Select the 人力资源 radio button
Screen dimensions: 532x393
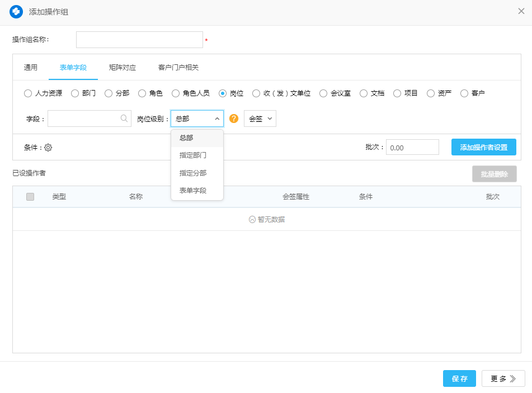[x=28, y=93]
